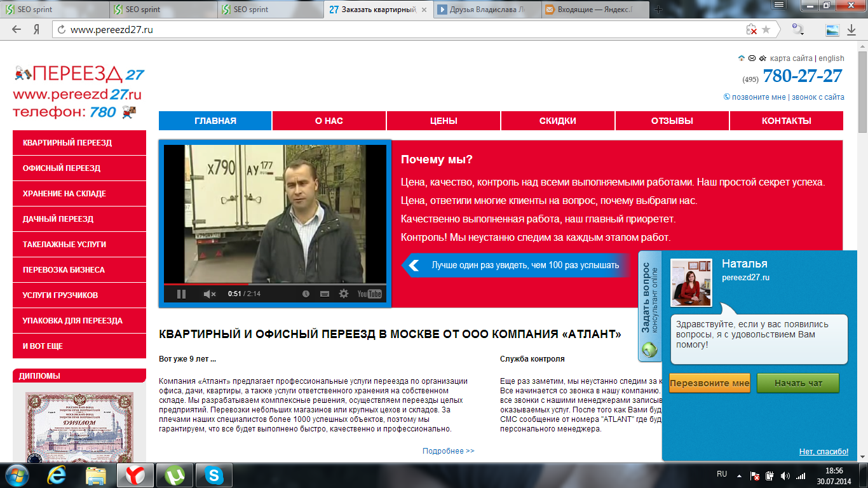The image size is (868, 488).
Task: Switch to the 'Друзья Владислава' tab
Action: click(x=487, y=10)
